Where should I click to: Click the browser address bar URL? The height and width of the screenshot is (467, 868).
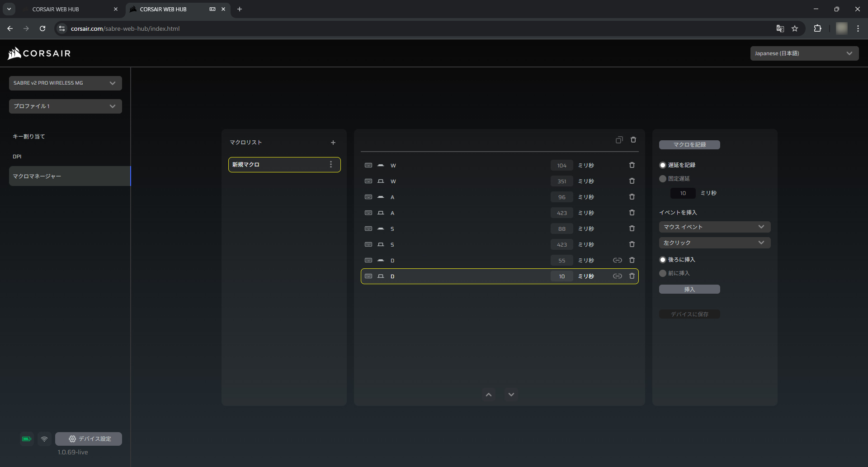(125, 29)
